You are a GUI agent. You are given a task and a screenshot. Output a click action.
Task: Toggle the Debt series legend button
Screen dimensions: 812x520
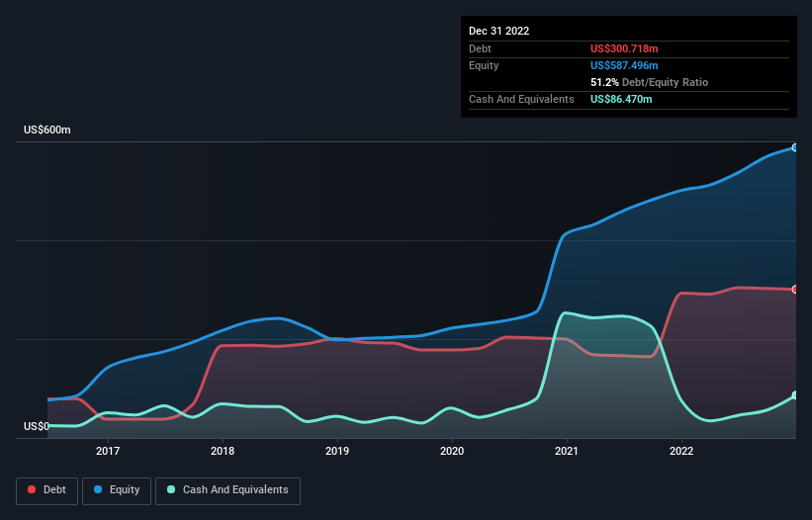47,490
